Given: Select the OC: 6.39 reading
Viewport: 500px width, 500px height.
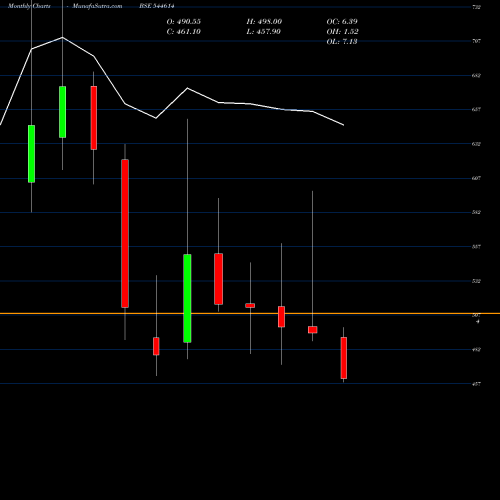Looking at the screenshot, I should (x=342, y=22).
